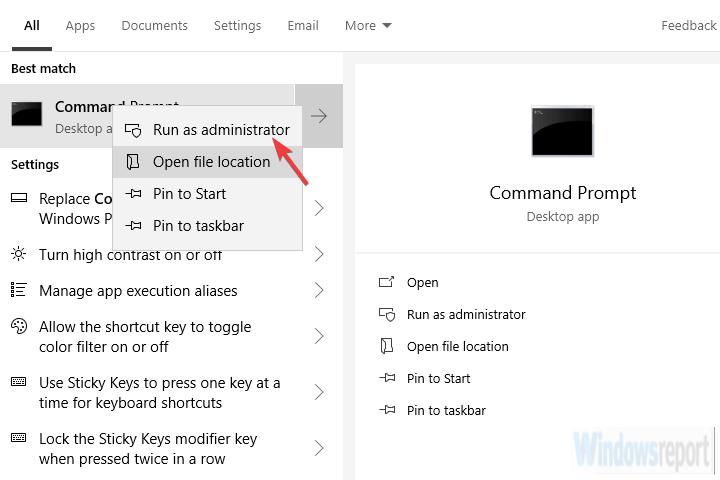The image size is (720, 480).
Task: Click the keyboard-bar icon beside Replace Command Prompt setting
Action: tap(19, 198)
